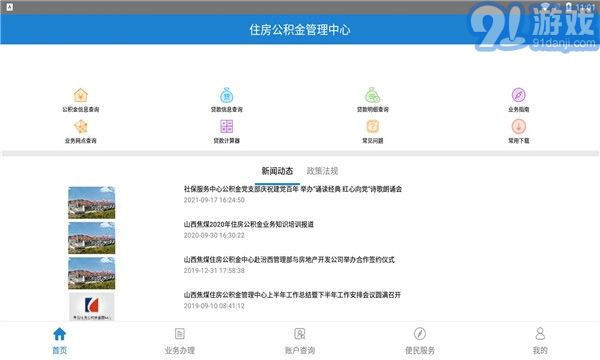Open 公积金信息查询 house icon
The height and width of the screenshot is (360, 600).
point(81,95)
